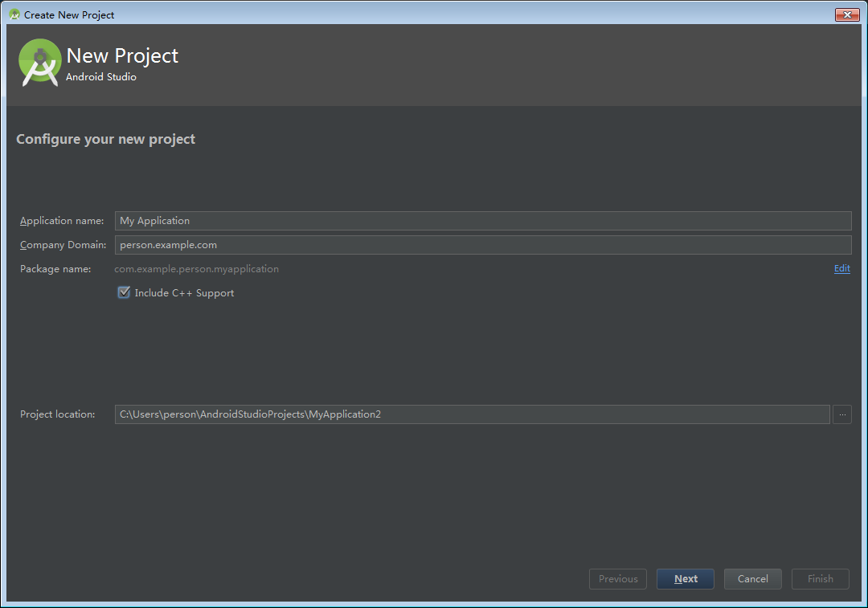
Task: Enable Include C++ Support checkbox
Action: [x=124, y=292]
